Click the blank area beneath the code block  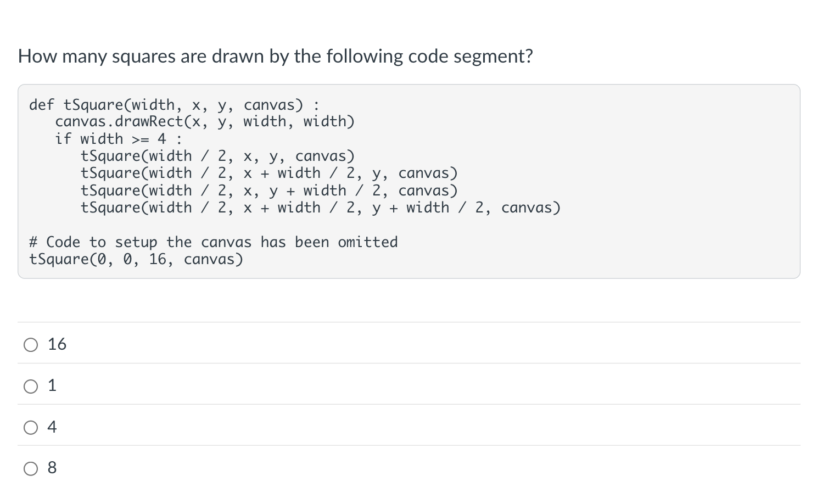408,299
